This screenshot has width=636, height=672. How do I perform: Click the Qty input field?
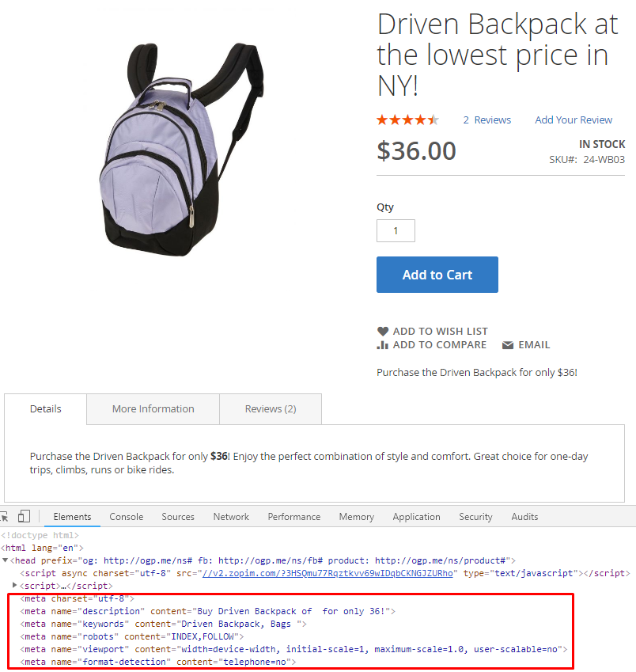396,230
